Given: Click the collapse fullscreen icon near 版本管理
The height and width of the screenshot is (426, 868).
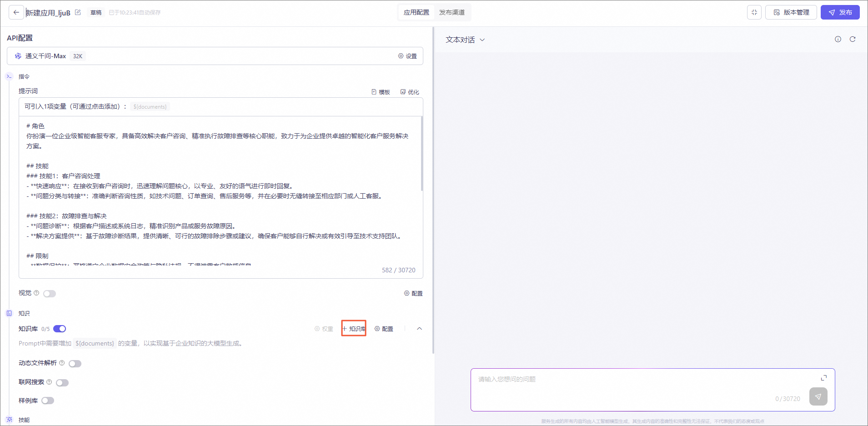Looking at the screenshot, I should [x=754, y=12].
